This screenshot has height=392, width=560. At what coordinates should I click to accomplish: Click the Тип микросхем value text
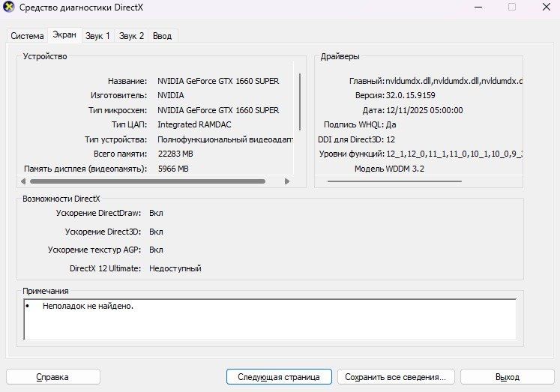(x=218, y=110)
